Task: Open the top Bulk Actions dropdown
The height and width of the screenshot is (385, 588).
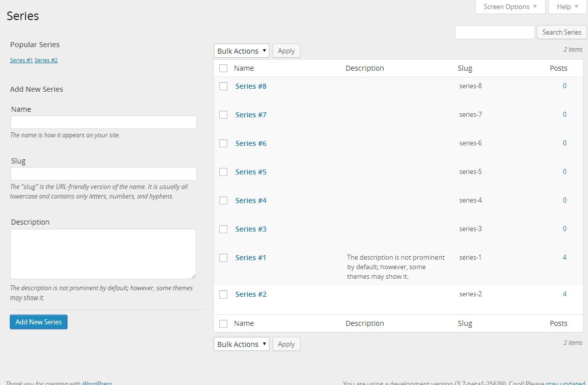Action: pos(241,51)
